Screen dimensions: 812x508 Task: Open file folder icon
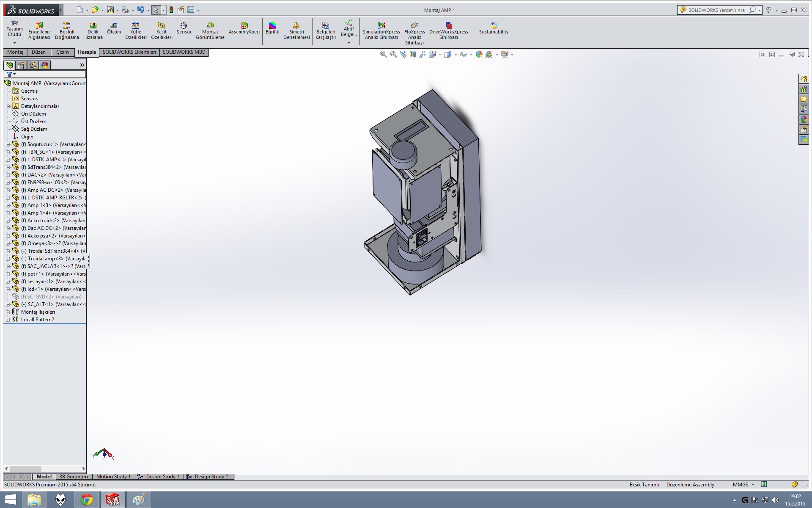tap(95, 10)
